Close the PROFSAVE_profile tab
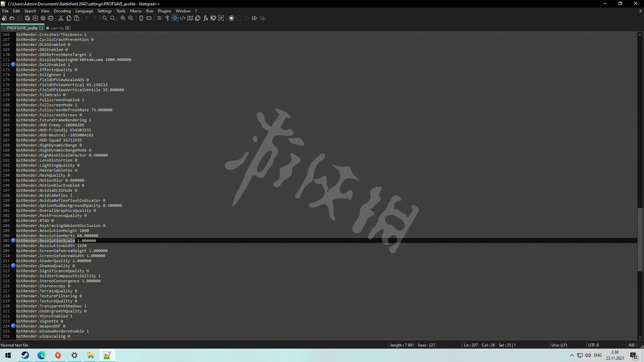The image size is (644, 362). coord(41,28)
